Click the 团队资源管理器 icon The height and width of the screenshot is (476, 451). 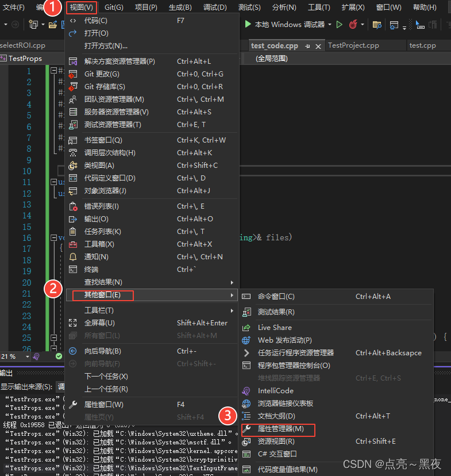(x=73, y=99)
